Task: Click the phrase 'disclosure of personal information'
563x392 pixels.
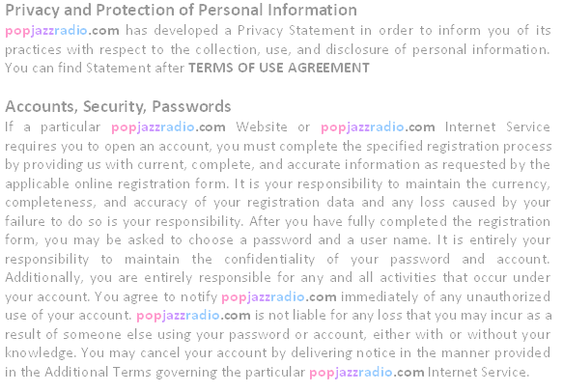Action: [437, 49]
